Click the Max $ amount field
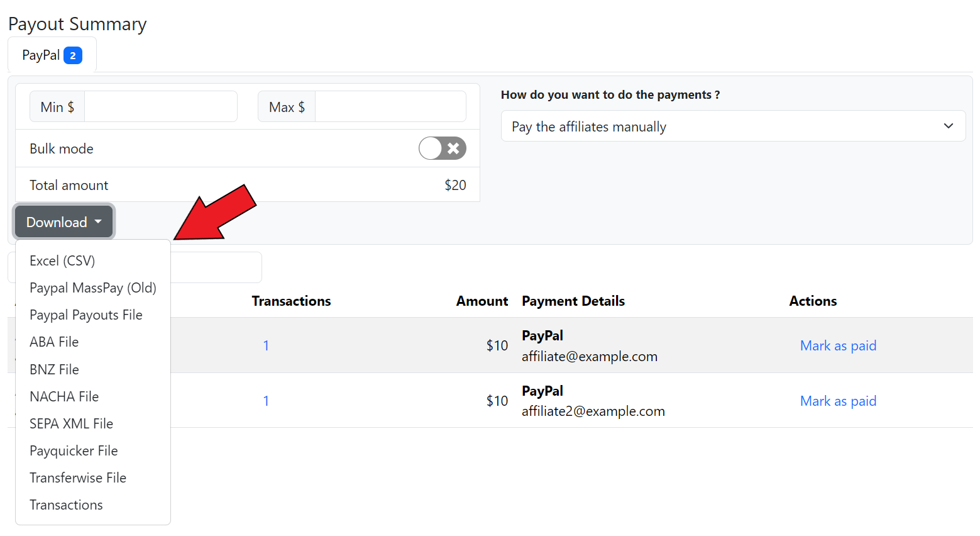980x536 pixels. 390,107
